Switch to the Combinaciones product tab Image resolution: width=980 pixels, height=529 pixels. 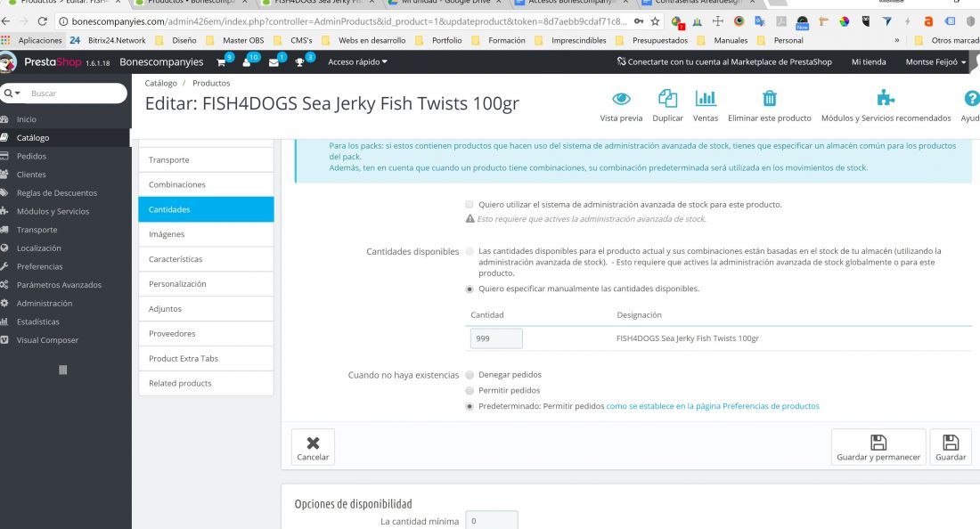point(206,185)
